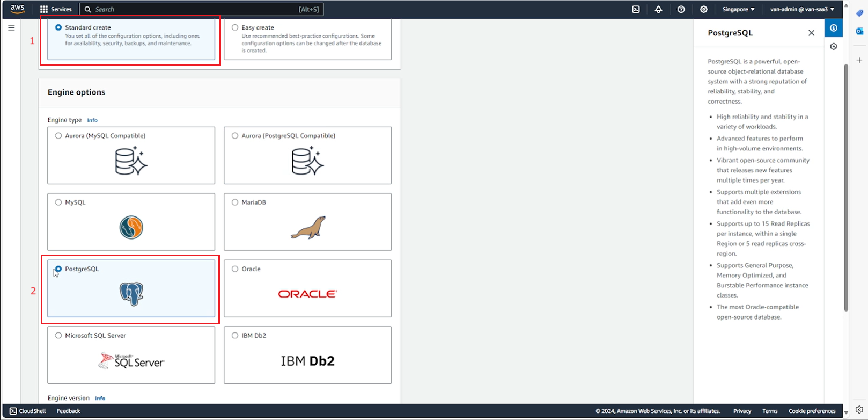Open Info link next to Engine type
Screen dimensions: 868x420
[x=92, y=120]
